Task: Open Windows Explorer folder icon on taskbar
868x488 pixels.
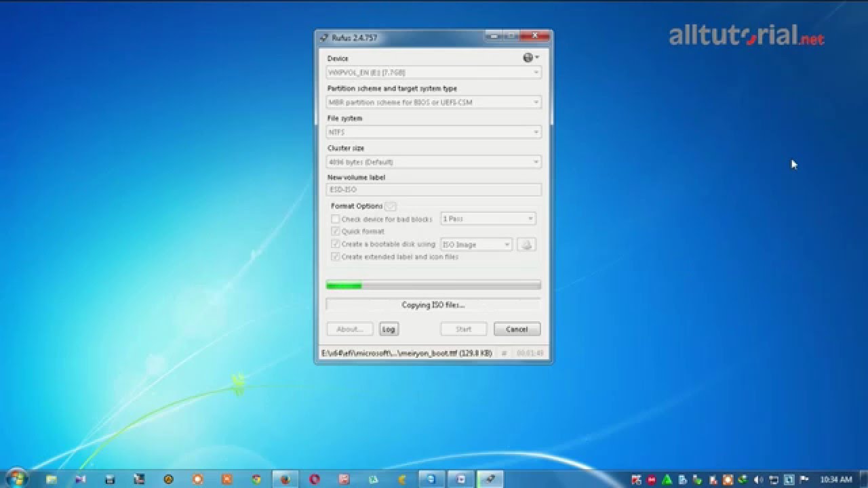Action: [52, 479]
